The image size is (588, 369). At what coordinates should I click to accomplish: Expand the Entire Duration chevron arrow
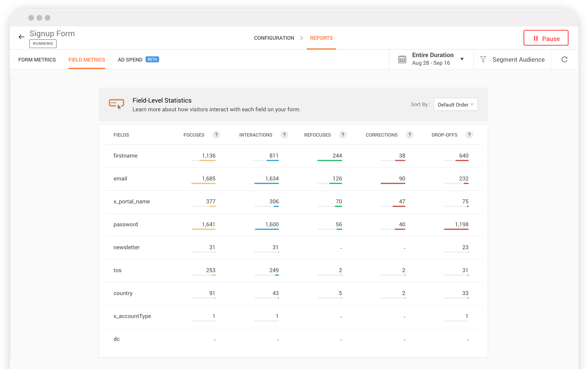pyautogui.click(x=464, y=59)
